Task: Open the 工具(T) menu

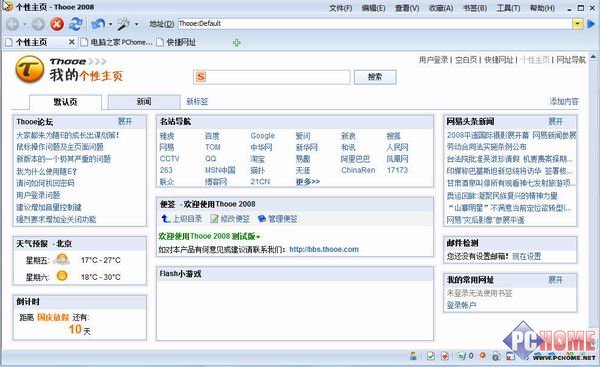Action: (508, 8)
